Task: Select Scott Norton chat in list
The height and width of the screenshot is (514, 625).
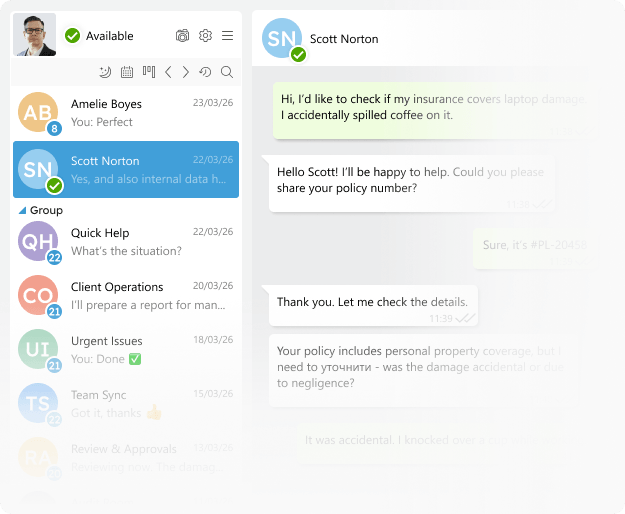Action: [x=126, y=169]
